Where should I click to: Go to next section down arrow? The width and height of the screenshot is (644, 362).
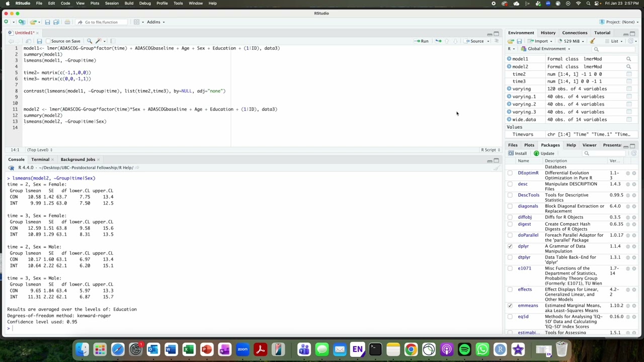pyautogui.click(x=455, y=41)
